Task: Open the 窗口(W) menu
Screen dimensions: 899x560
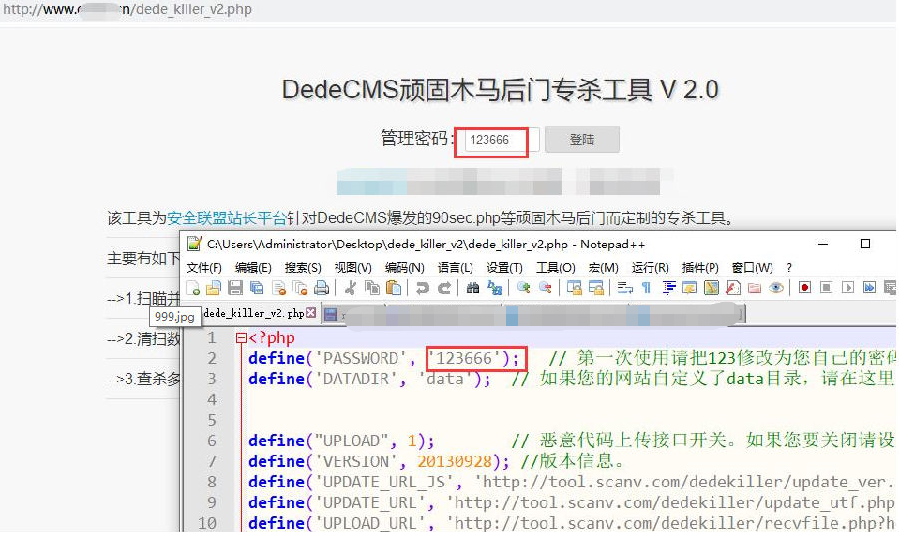Action: 752,268
